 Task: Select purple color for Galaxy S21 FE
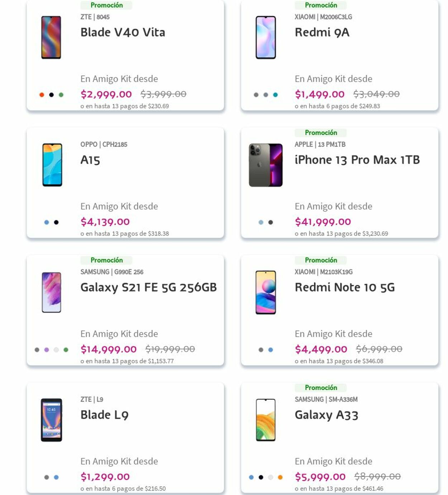click(47, 350)
